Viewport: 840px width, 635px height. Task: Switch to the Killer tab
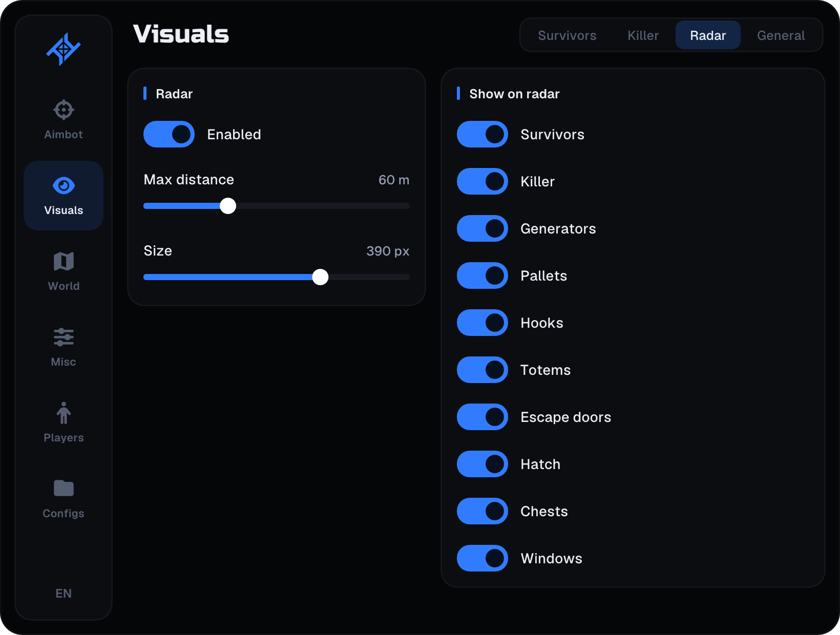click(643, 35)
